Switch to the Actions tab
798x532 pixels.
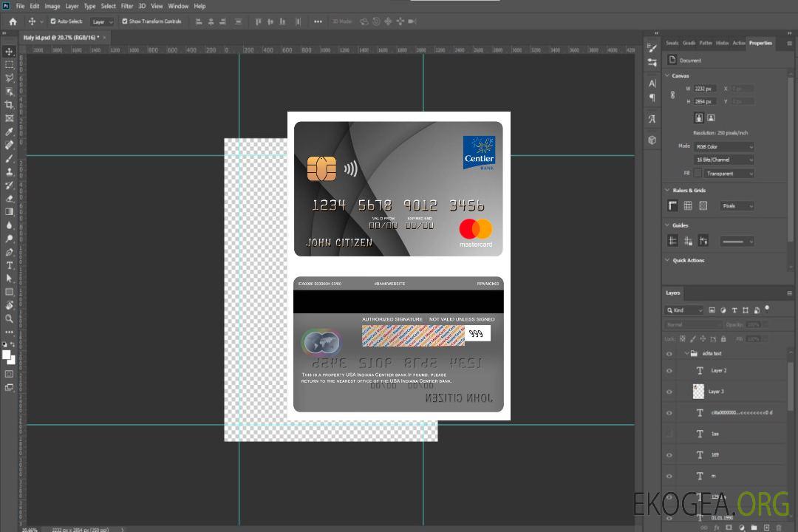click(739, 44)
